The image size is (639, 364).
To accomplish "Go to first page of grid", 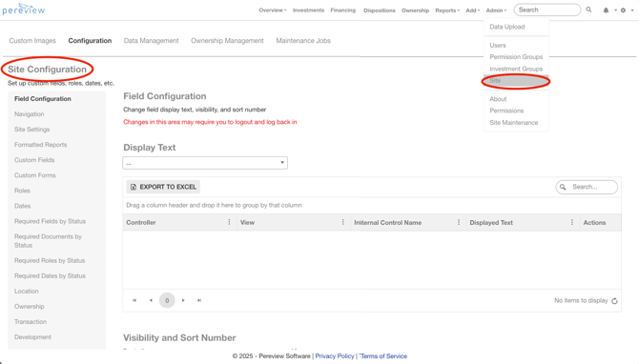I will pos(134,300).
